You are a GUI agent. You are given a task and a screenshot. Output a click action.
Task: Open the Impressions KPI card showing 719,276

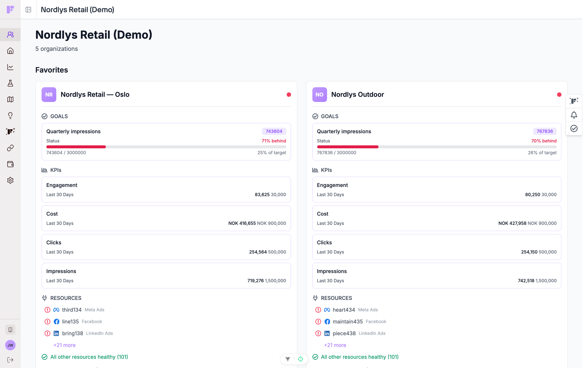166,276
